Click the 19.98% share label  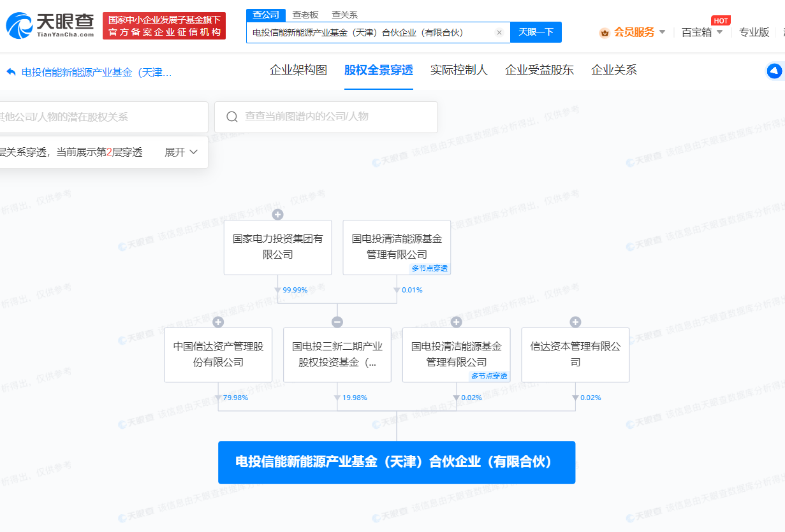(355, 398)
